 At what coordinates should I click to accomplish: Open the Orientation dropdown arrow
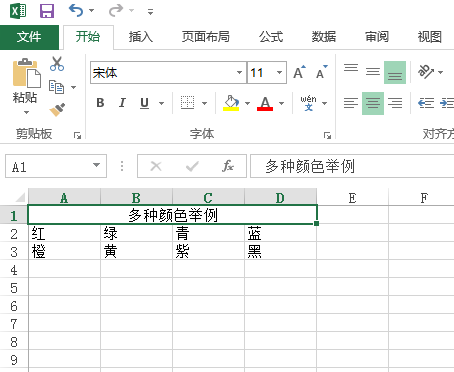(x=441, y=72)
